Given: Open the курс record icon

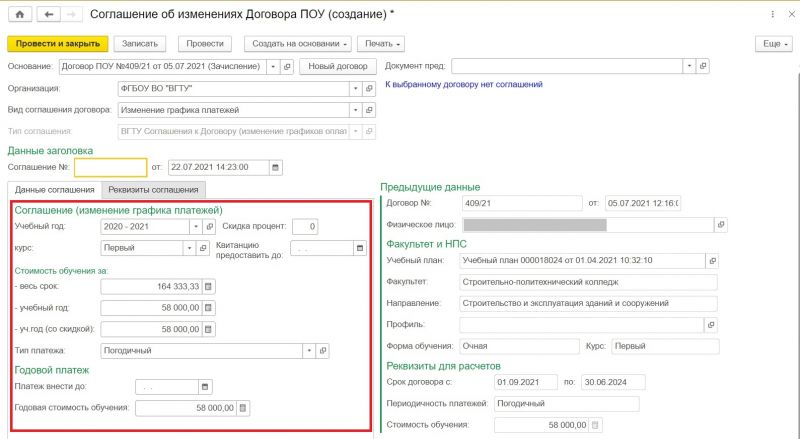Looking at the screenshot, I should pos(203,248).
